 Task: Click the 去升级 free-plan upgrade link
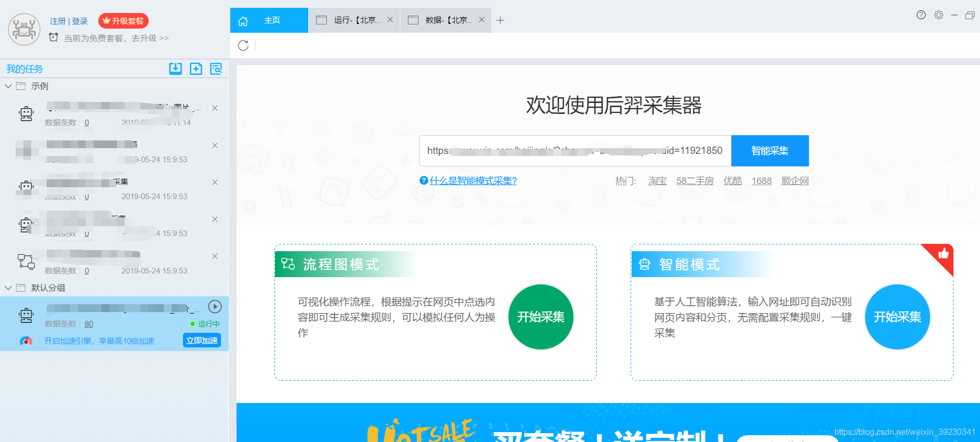tap(150, 38)
